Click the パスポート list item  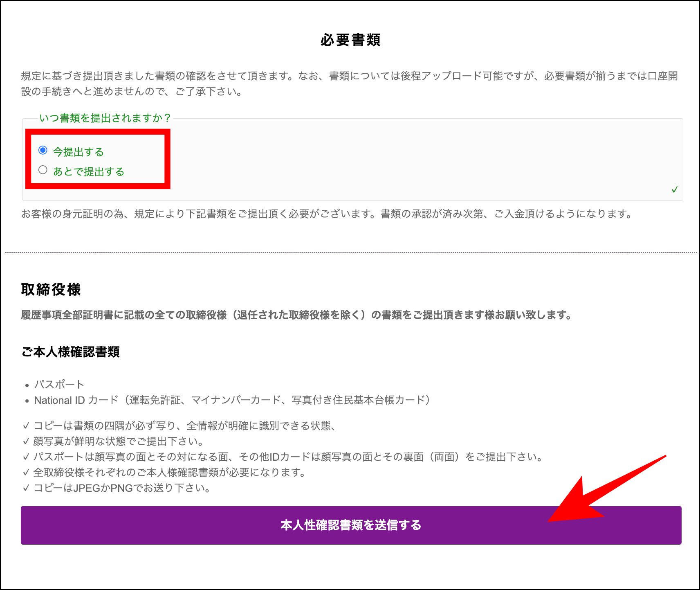(x=59, y=384)
